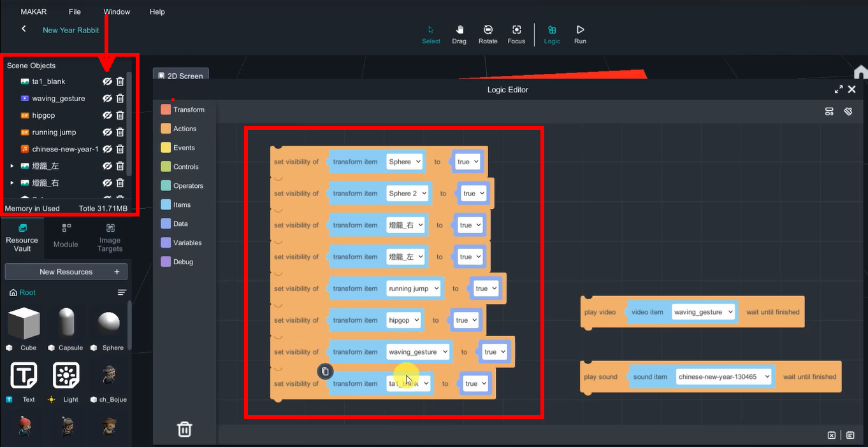Click the New Resources button
868x447 pixels.
pos(66,272)
